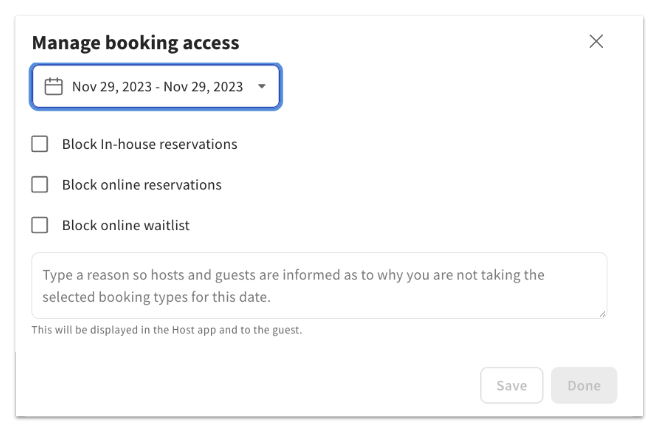654x430 pixels.
Task: Click the calendar icon in the date field
Action: (54, 87)
